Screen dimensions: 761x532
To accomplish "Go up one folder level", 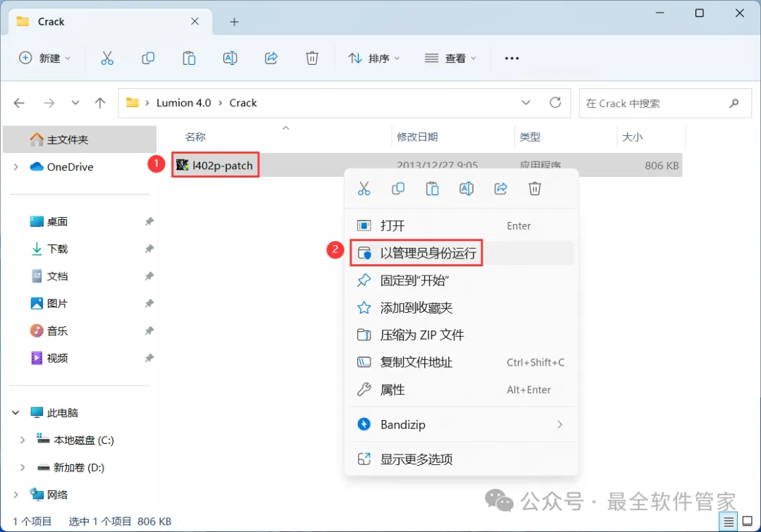I will point(100,103).
